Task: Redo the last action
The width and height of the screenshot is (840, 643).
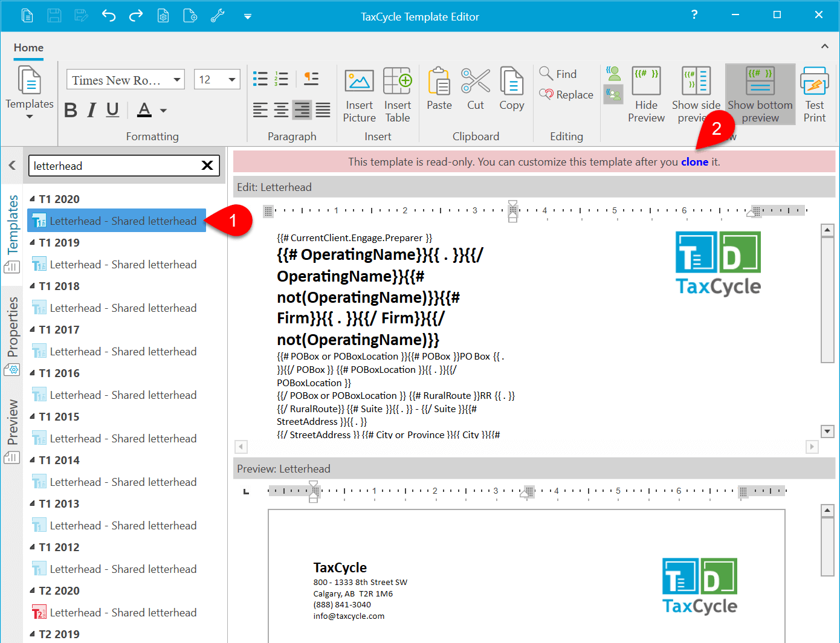Action: click(x=136, y=16)
